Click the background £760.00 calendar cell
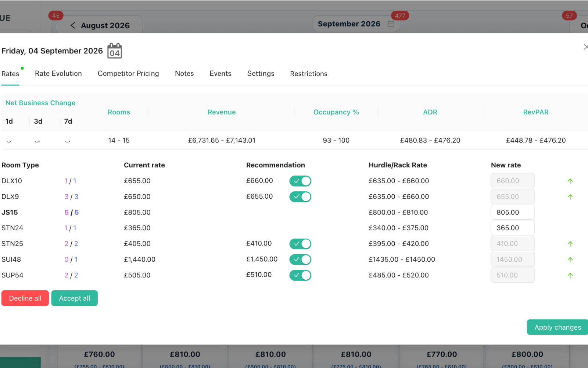The height and width of the screenshot is (368, 588). click(99, 354)
